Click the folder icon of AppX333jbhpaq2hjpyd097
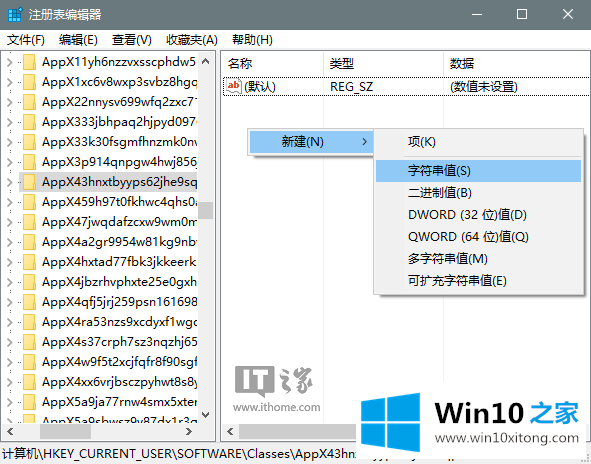This screenshot has height=464, width=591. (29, 122)
